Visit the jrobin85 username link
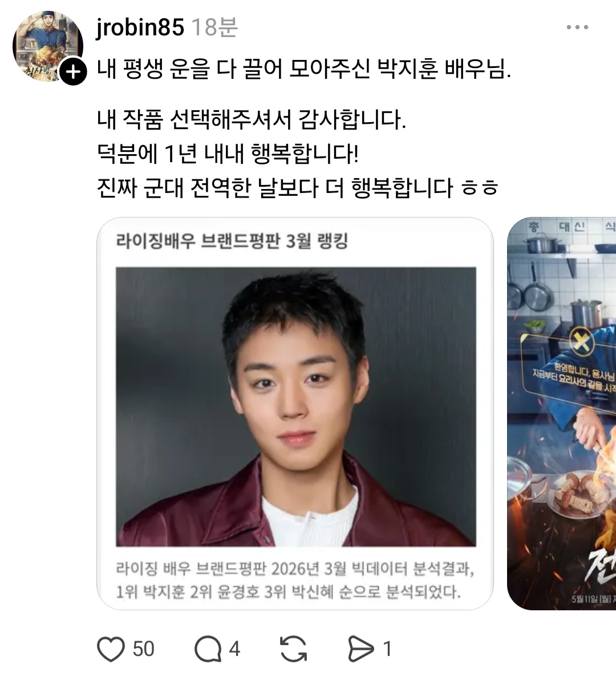Image resolution: width=616 pixels, height=681 pixels. point(140,27)
